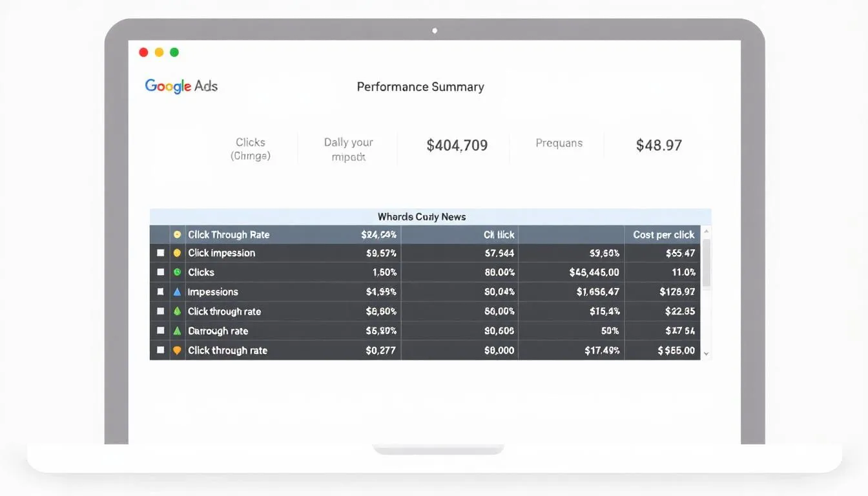This screenshot has height=496, width=868.
Task: Select the Impressions row checkbox
Action: point(160,292)
